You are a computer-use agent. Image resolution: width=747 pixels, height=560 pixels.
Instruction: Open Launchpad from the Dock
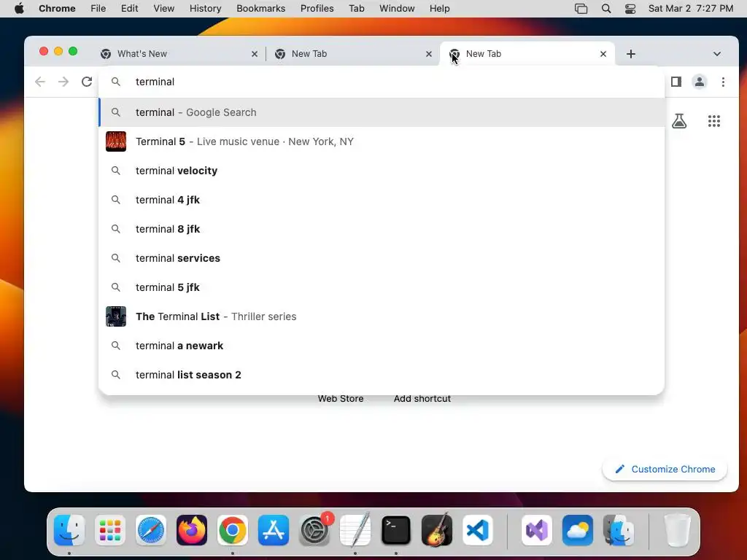pyautogui.click(x=110, y=530)
